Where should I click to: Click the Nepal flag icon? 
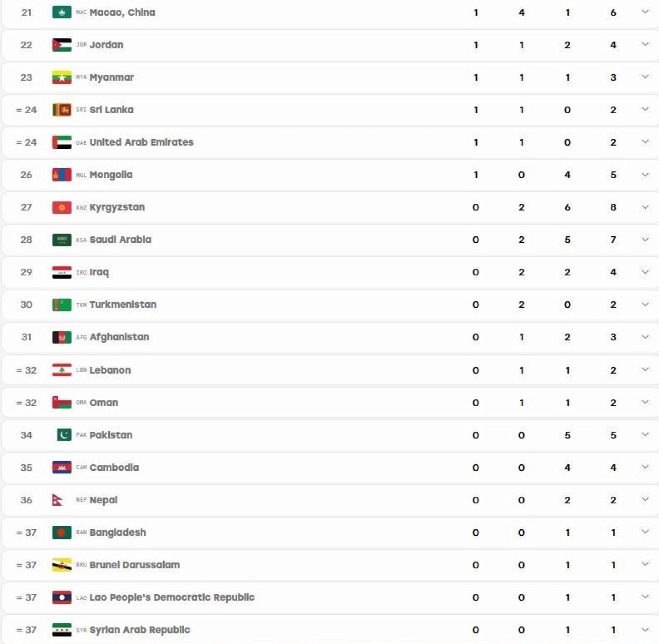click(57, 499)
